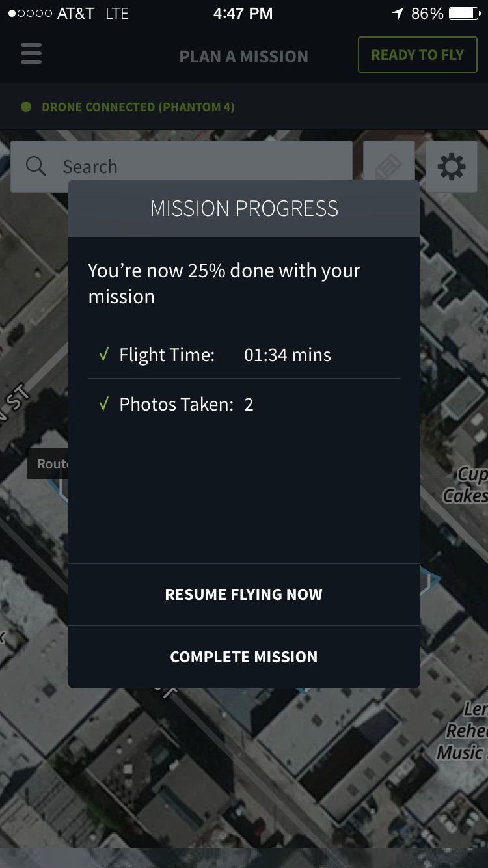Tap the green drone connected status dot

click(x=26, y=107)
